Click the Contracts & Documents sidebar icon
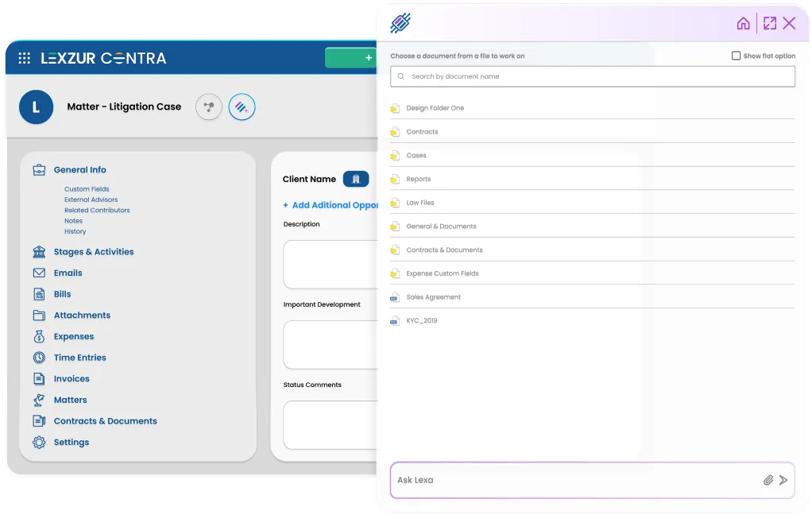812x515 pixels. tap(39, 421)
